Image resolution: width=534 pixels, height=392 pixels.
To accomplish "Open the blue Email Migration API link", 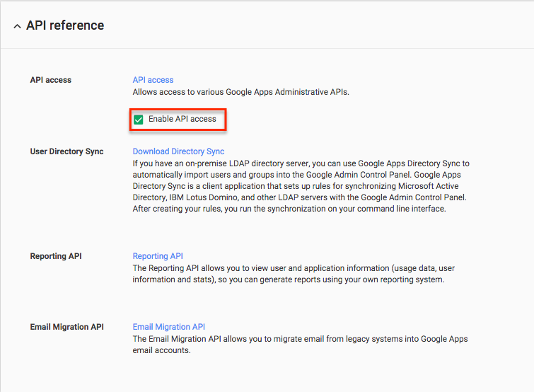I will coord(168,327).
